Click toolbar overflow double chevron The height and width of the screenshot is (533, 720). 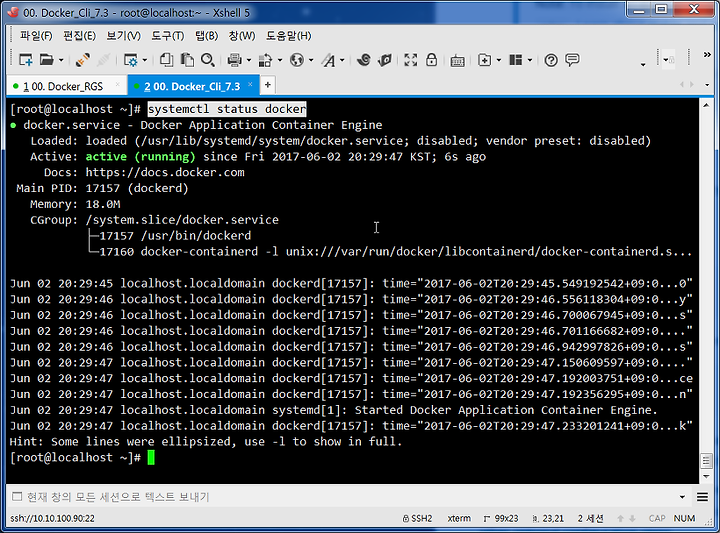click(707, 55)
